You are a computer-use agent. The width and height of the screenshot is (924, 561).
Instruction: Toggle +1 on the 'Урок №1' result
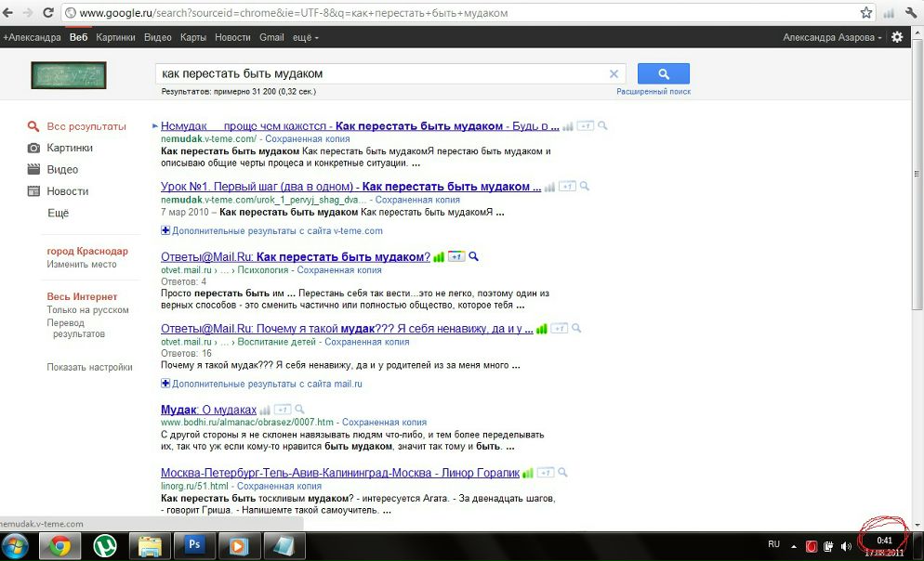click(x=567, y=187)
